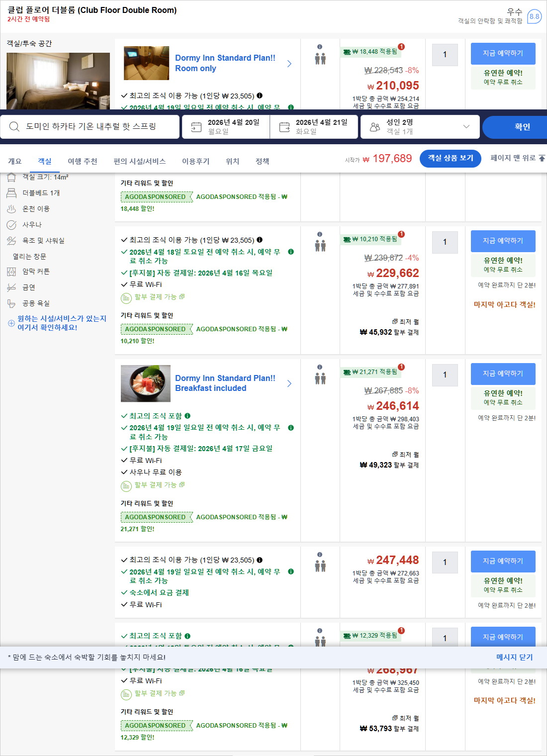Click the ₩10,210 적용됨 coupon badge
The image size is (547, 756).
coord(370,239)
